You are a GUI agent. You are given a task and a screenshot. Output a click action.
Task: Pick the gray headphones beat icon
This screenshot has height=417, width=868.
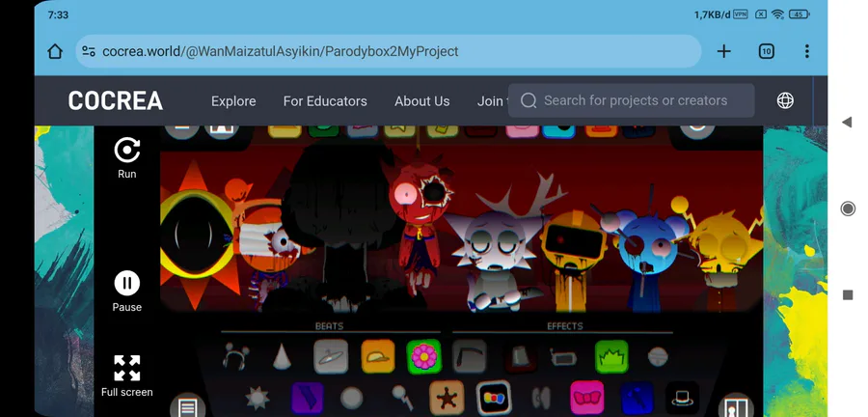click(236, 356)
